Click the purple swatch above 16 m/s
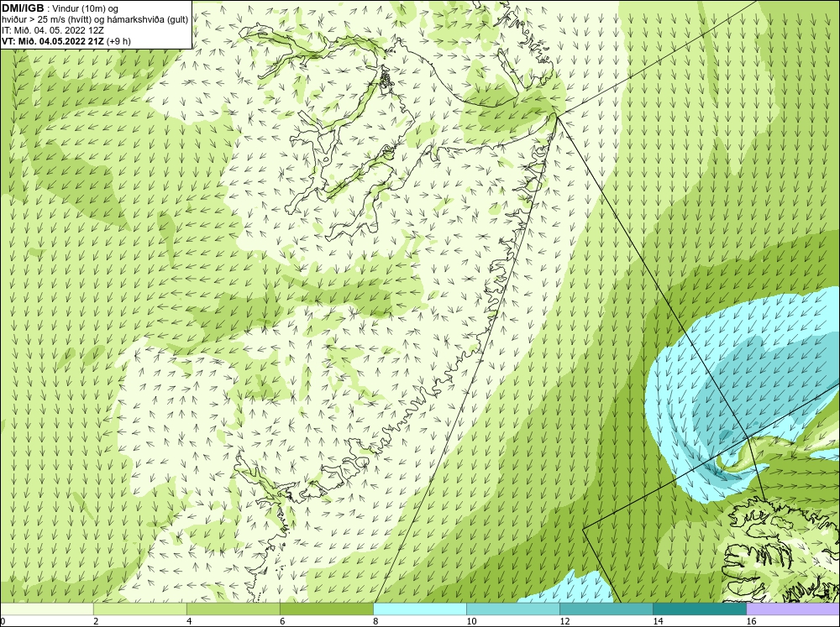The height and width of the screenshot is (627, 840). (x=793, y=609)
